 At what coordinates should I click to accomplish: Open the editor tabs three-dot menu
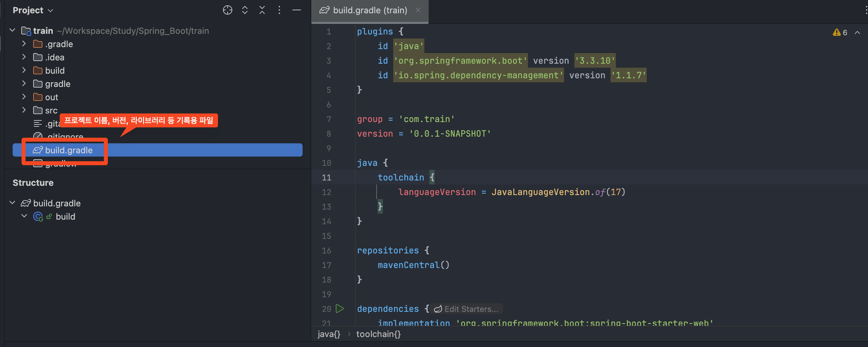click(x=866, y=10)
